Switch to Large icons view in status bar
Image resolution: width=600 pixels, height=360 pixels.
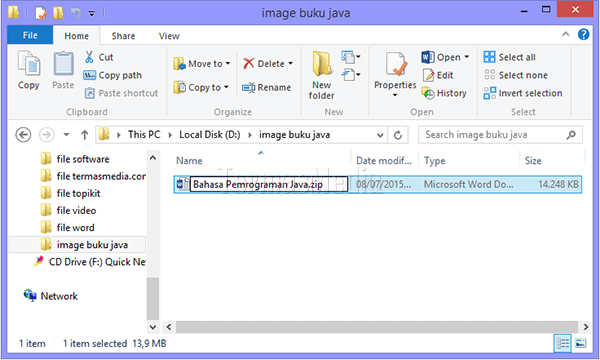click(x=580, y=343)
